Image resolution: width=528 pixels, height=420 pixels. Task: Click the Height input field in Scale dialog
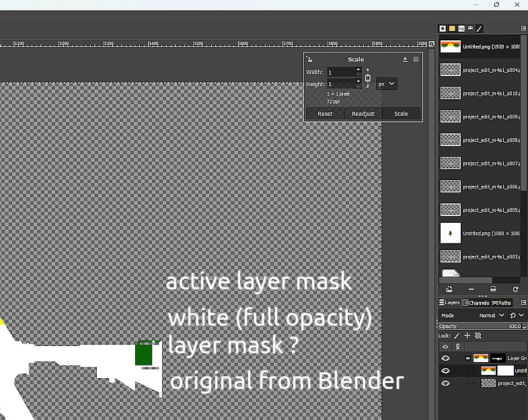(x=341, y=84)
